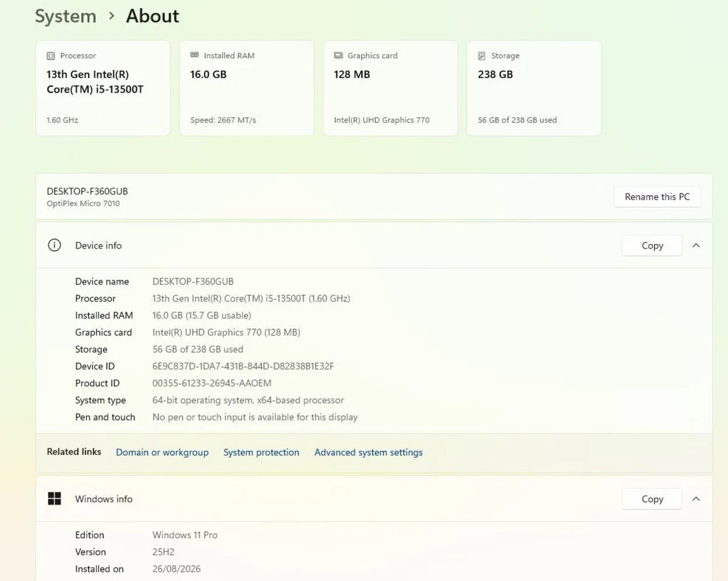Click the Device name value in Device info

tap(193, 281)
